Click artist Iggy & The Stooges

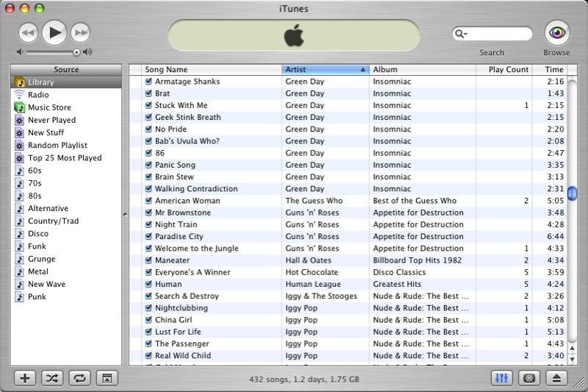pyautogui.click(x=321, y=296)
